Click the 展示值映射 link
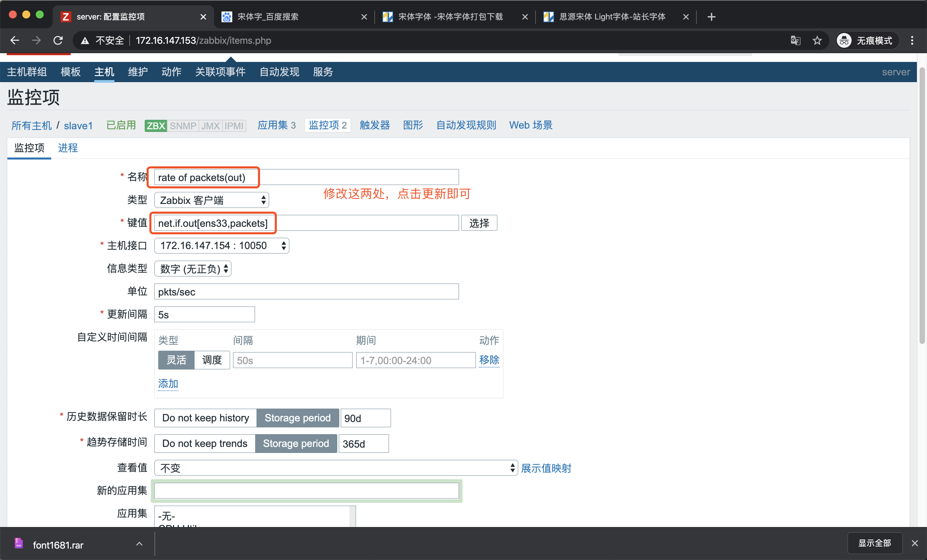 click(546, 468)
